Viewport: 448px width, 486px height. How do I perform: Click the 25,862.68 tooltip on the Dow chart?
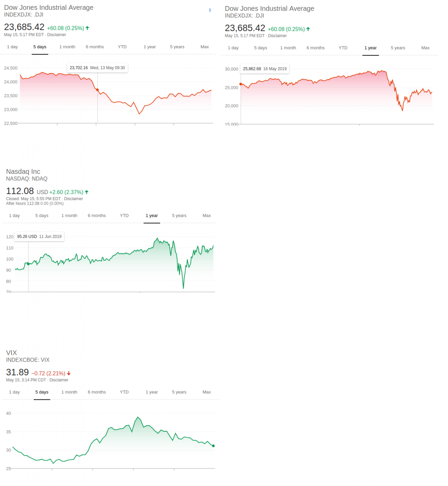click(265, 69)
